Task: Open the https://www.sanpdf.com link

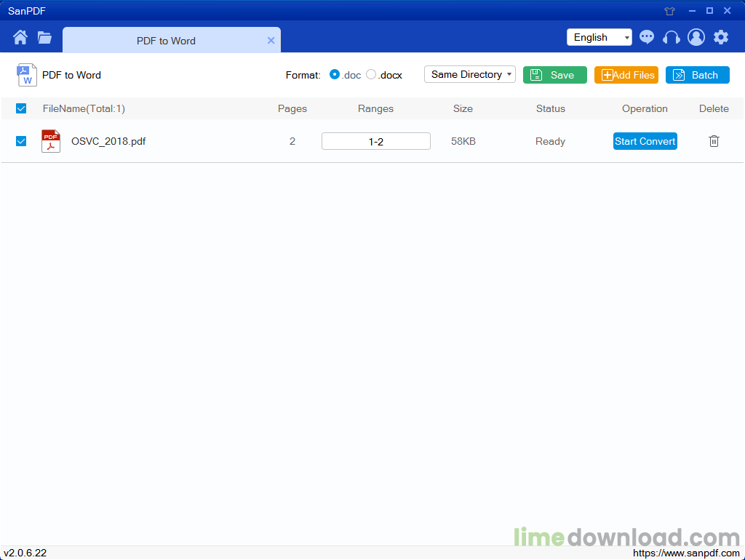Action: [x=686, y=553]
